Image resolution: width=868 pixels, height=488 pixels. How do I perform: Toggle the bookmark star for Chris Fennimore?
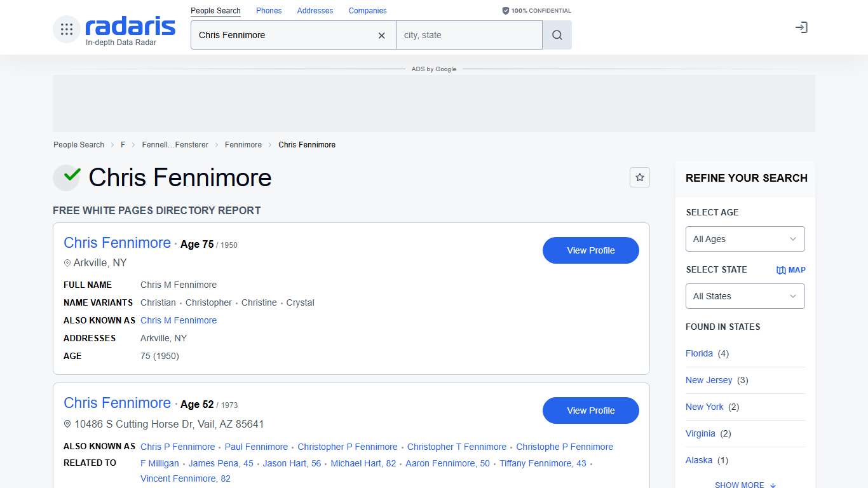click(x=640, y=177)
